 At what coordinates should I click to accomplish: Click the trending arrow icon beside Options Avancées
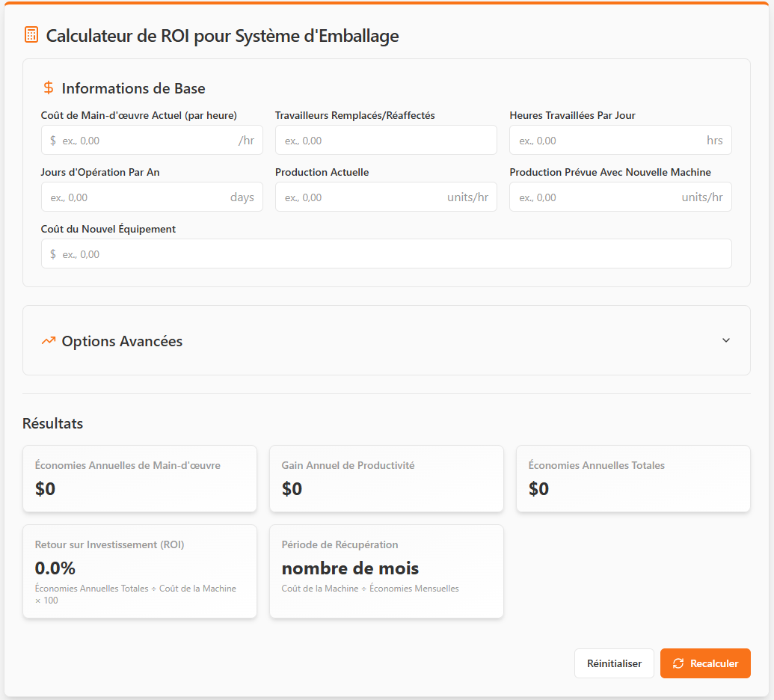tap(49, 341)
